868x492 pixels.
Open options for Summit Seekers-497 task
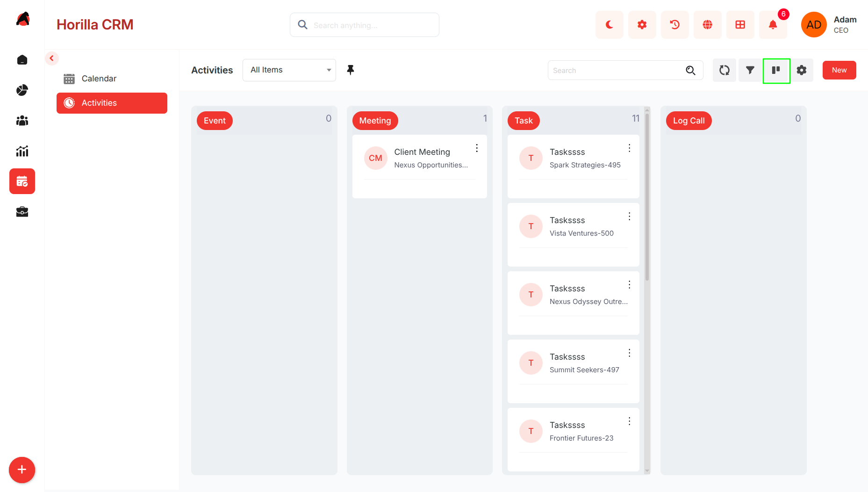[x=630, y=353]
